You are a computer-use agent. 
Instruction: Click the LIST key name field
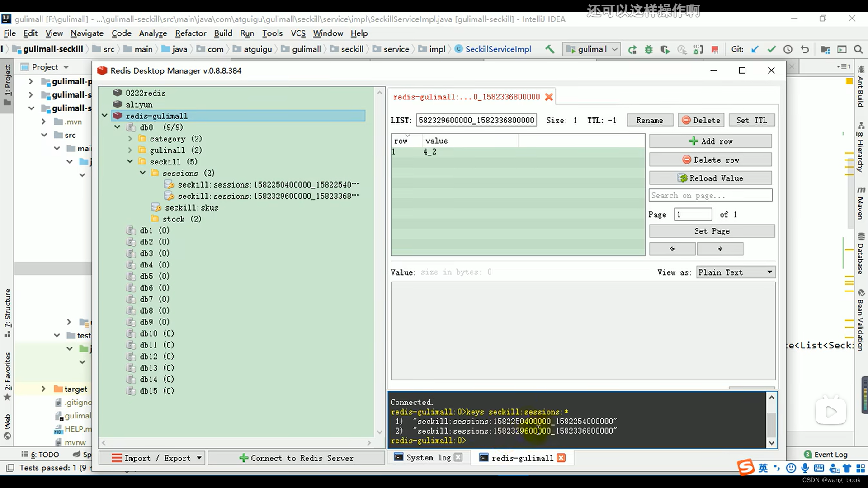tap(476, 120)
